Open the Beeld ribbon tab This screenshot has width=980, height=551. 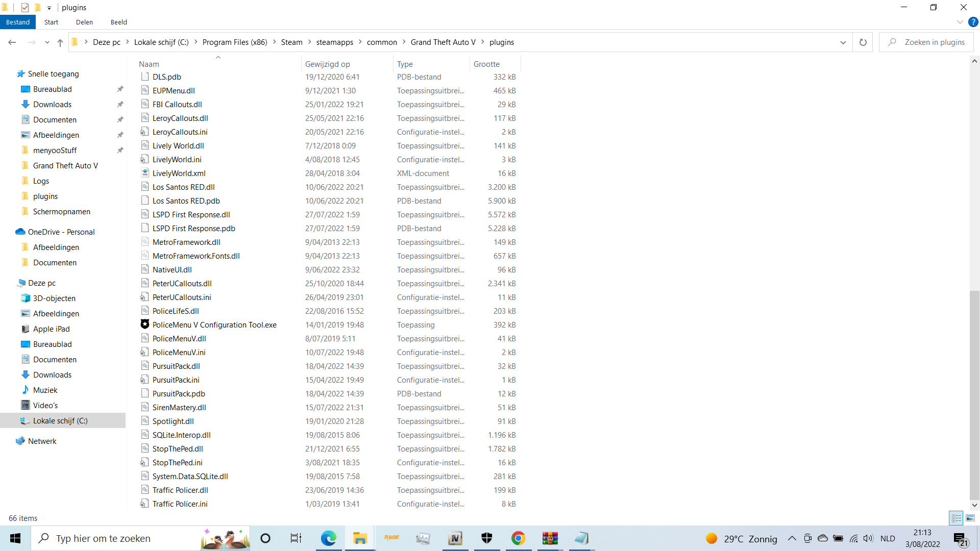pyautogui.click(x=118, y=22)
